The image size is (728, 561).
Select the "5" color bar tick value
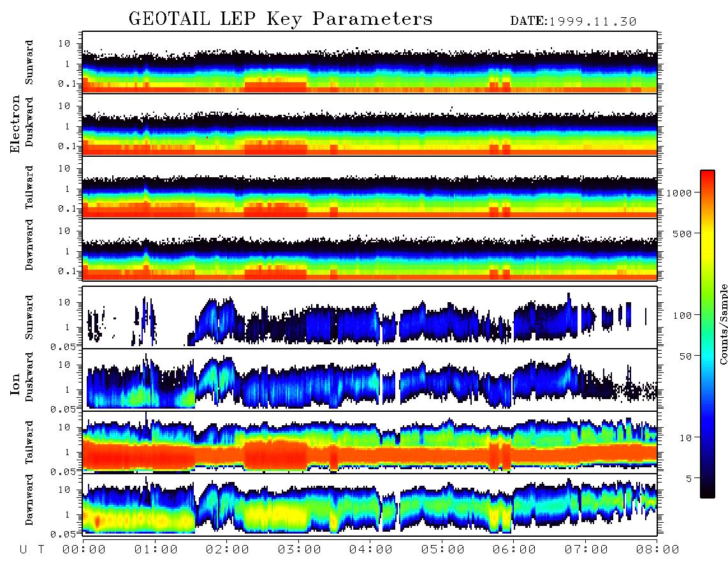point(689,479)
